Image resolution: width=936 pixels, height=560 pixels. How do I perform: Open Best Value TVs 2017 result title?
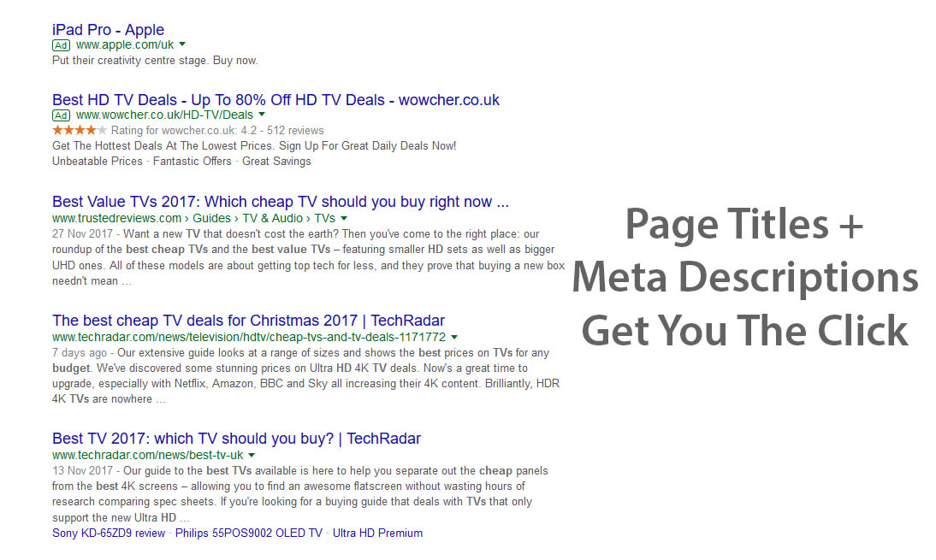(281, 202)
